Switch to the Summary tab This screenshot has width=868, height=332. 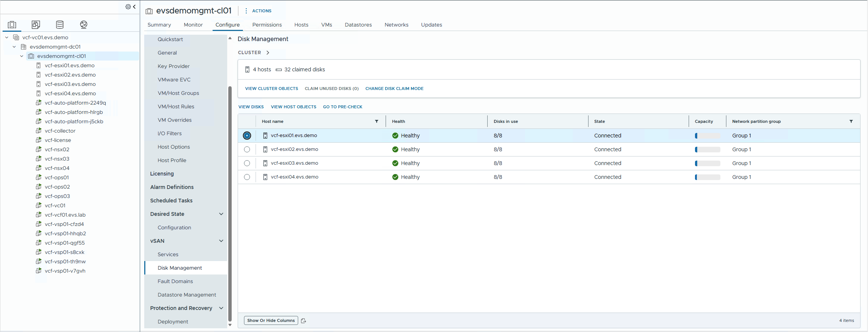click(x=159, y=25)
